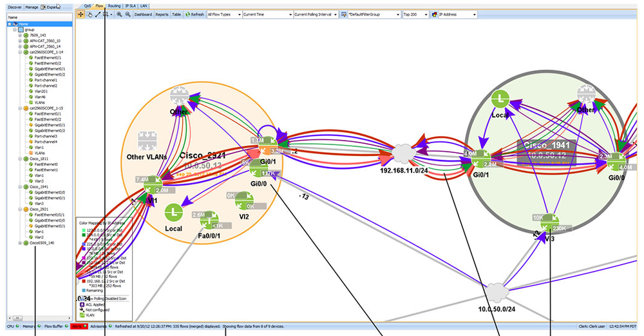The image size is (644, 336).
Task: Open the Top 200 dropdown
Action: click(415, 14)
